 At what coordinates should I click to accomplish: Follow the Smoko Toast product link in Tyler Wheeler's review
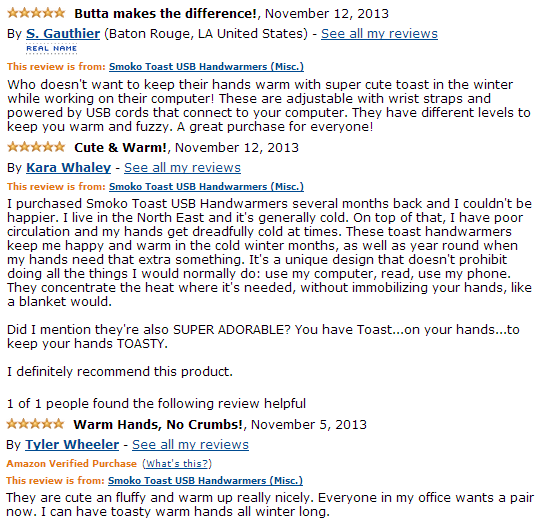click(205, 481)
